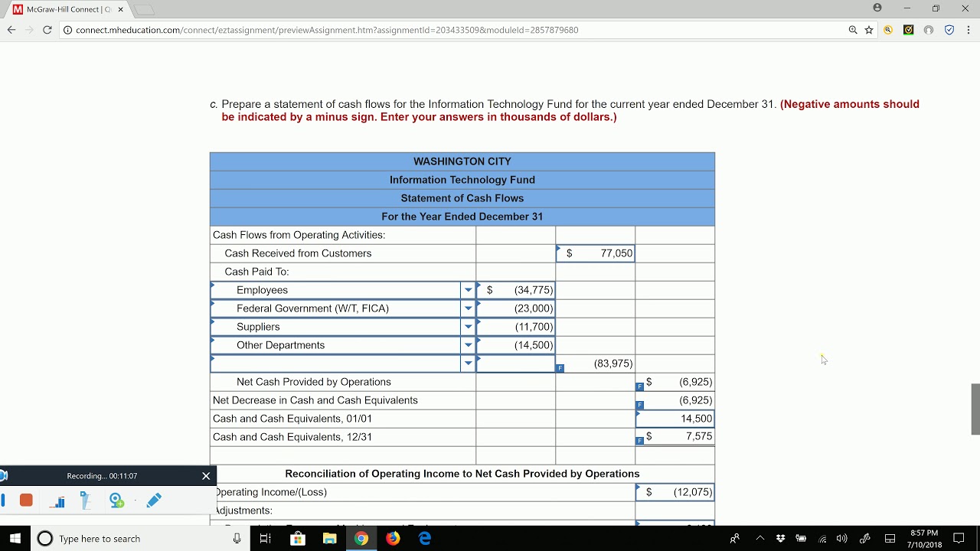Click the Cash Received from Customers 77,050 field
Screen dimensions: 980x551
coord(596,253)
